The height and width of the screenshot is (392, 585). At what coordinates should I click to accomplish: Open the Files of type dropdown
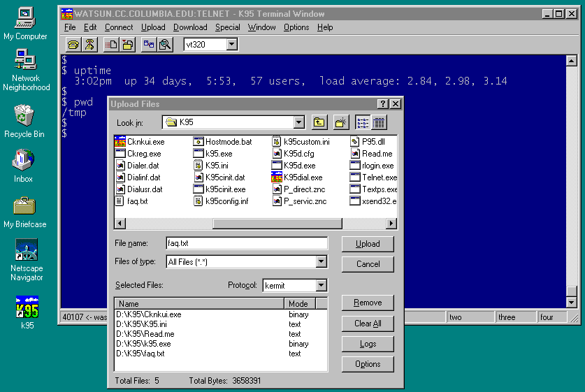pos(322,261)
